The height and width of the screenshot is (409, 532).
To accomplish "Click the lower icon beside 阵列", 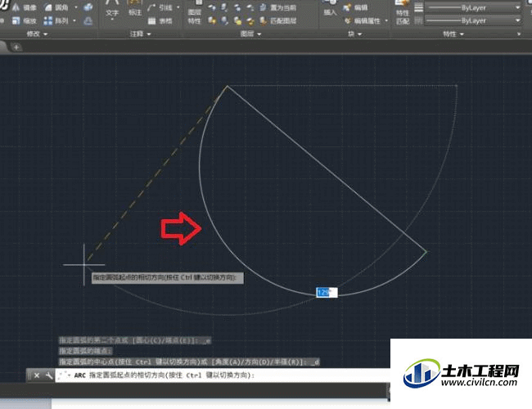I will coord(88,21).
